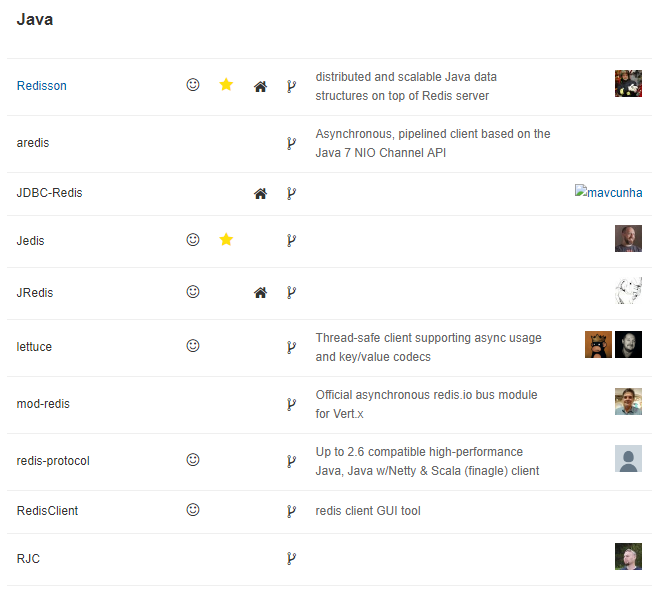Image resolution: width=663 pixels, height=589 pixels.
Task: Open the Redisson repository fork icon
Action: (291, 86)
